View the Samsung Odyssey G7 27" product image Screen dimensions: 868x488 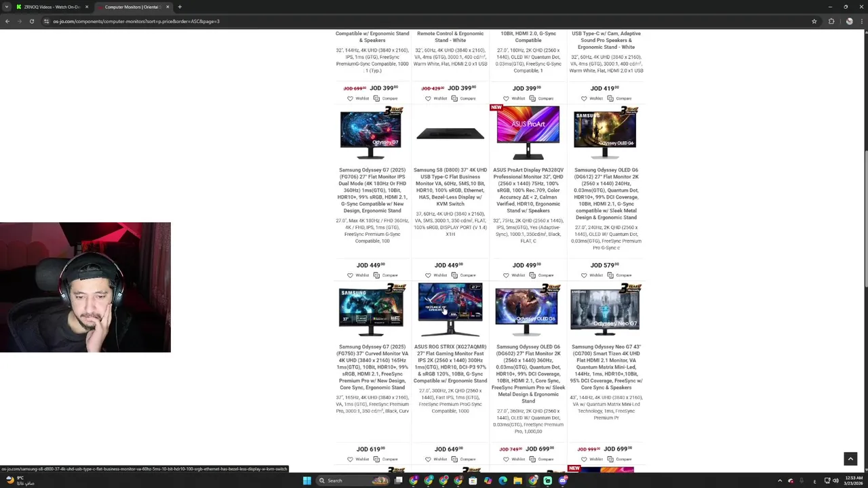click(x=371, y=134)
